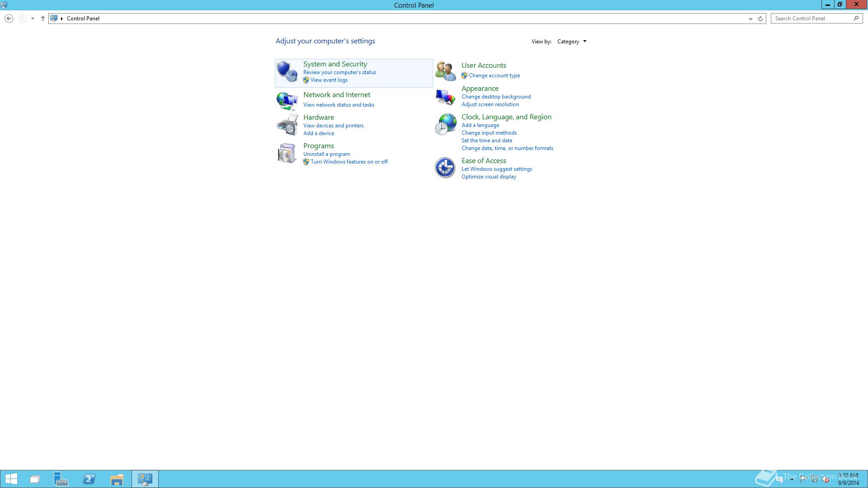This screenshot has width=868, height=488.
Task: Open View event logs link
Action: pos(329,80)
